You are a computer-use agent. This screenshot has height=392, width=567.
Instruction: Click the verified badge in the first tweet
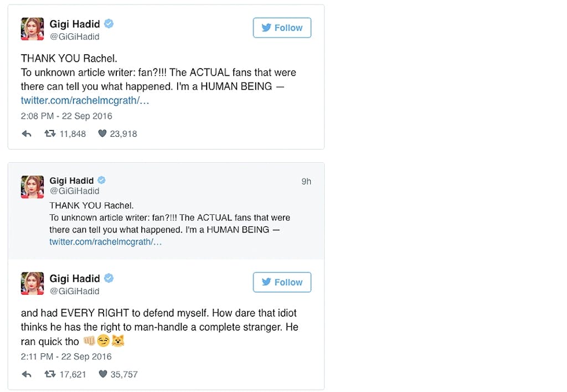coord(109,24)
